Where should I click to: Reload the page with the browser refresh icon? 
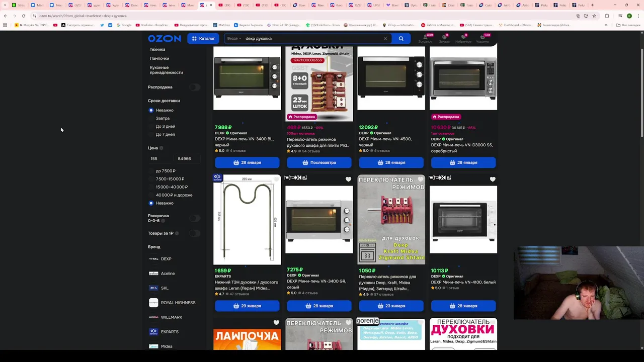[x=23, y=16]
